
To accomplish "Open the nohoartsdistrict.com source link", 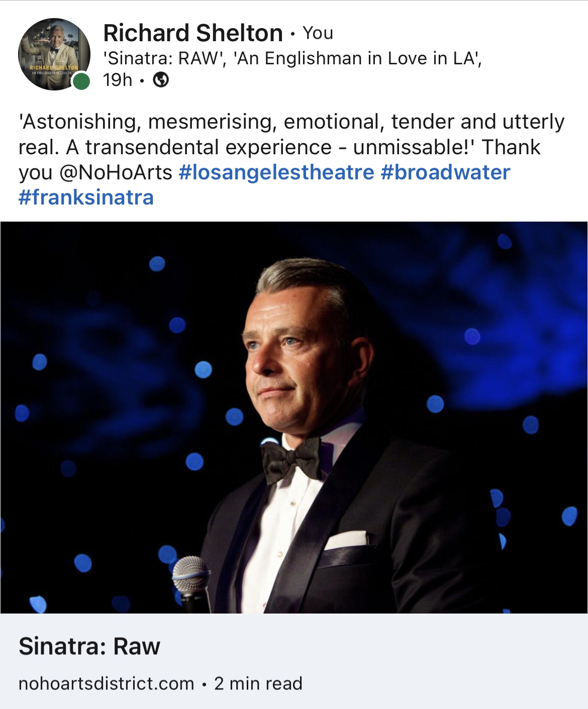I will click(106, 683).
